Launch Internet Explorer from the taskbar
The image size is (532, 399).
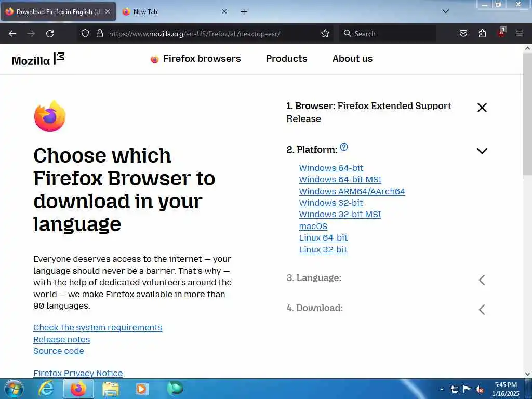(x=46, y=389)
